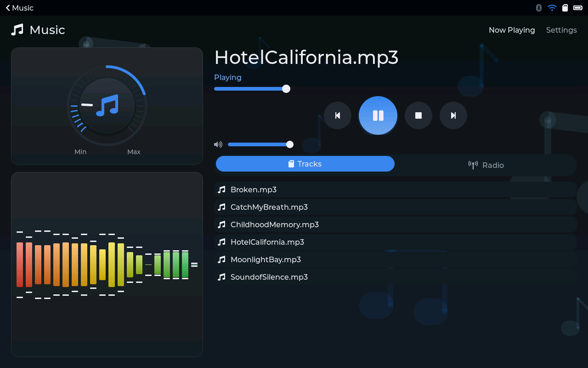Select CatchMyBreath.mp3 track
The image size is (588, 368).
[x=395, y=207]
